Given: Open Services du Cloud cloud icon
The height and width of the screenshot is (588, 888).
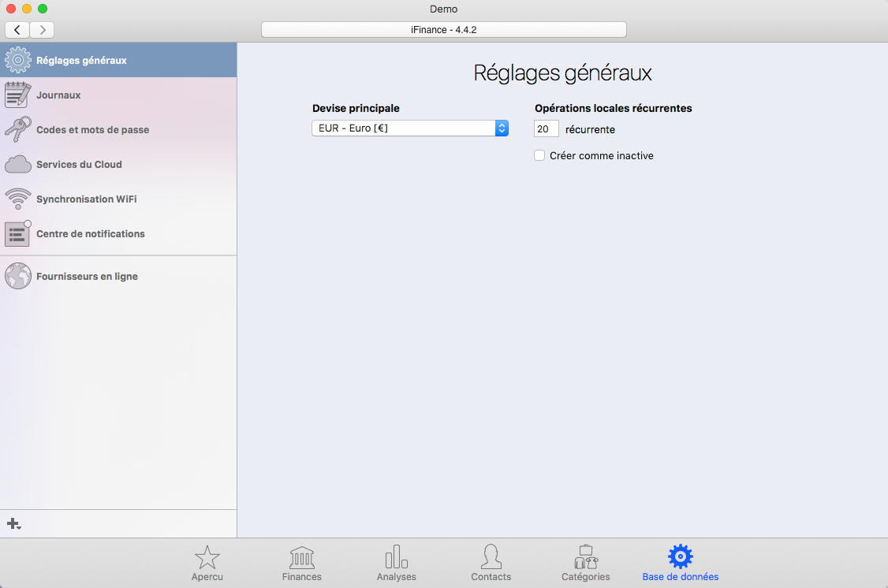Looking at the screenshot, I should click(x=18, y=165).
